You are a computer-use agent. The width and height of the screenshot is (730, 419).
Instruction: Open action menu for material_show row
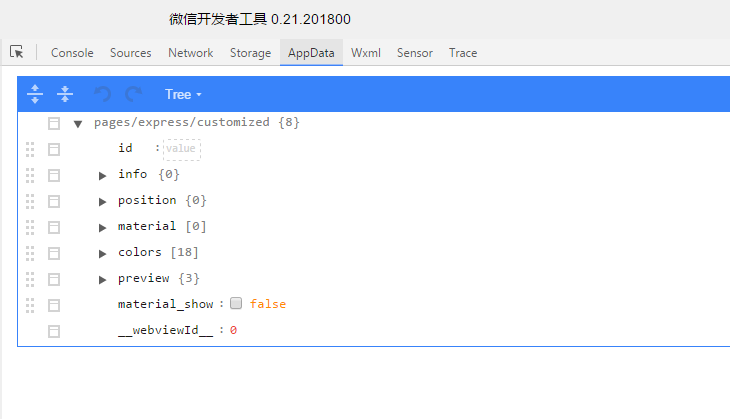(x=54, y=306)
